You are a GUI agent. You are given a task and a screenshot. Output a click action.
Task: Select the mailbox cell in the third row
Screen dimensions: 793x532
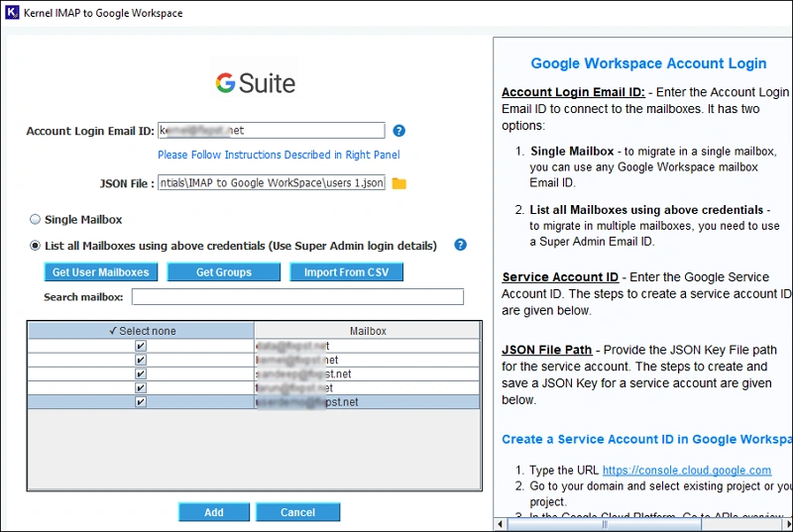point(367,373)
